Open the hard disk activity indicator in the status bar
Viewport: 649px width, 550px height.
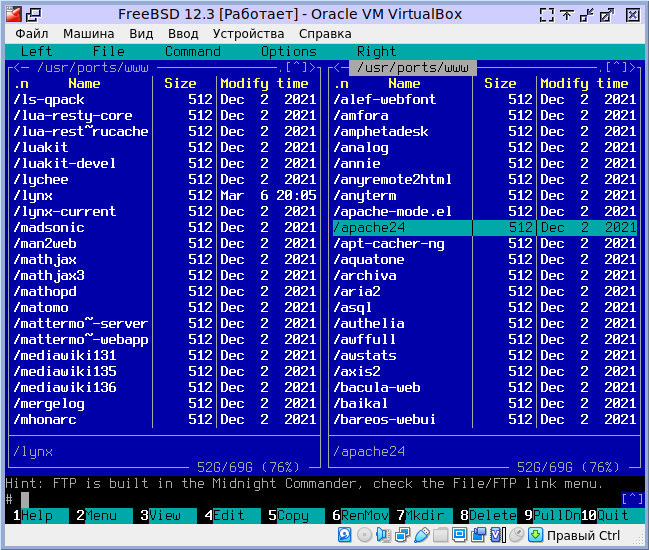click(344, 535)
